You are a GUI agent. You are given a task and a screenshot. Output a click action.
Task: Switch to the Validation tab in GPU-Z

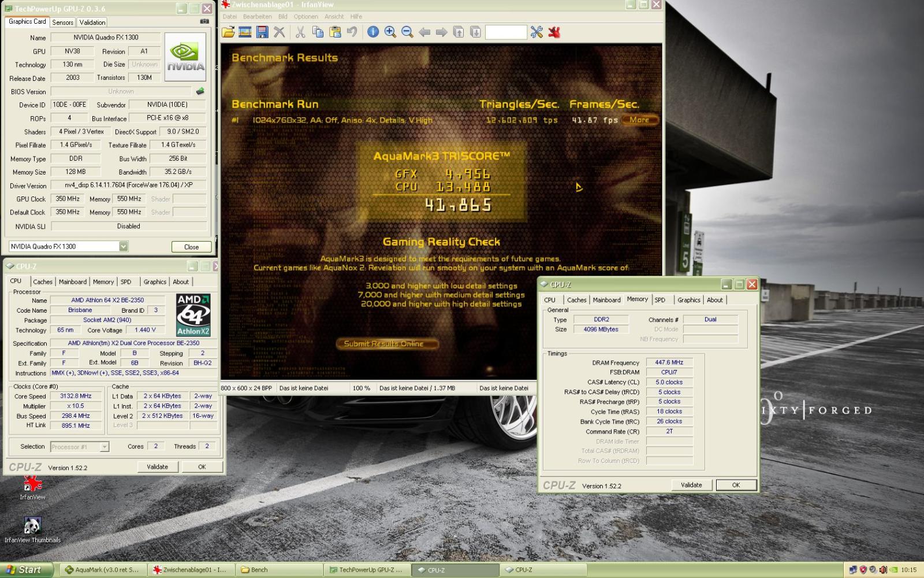(x=92, y=23)
